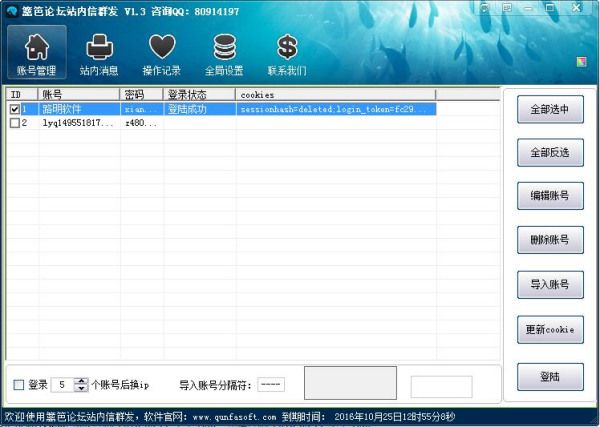Decrease the account count spinner value
Screen dimensions: 600x427
click(x=82, y=389)
